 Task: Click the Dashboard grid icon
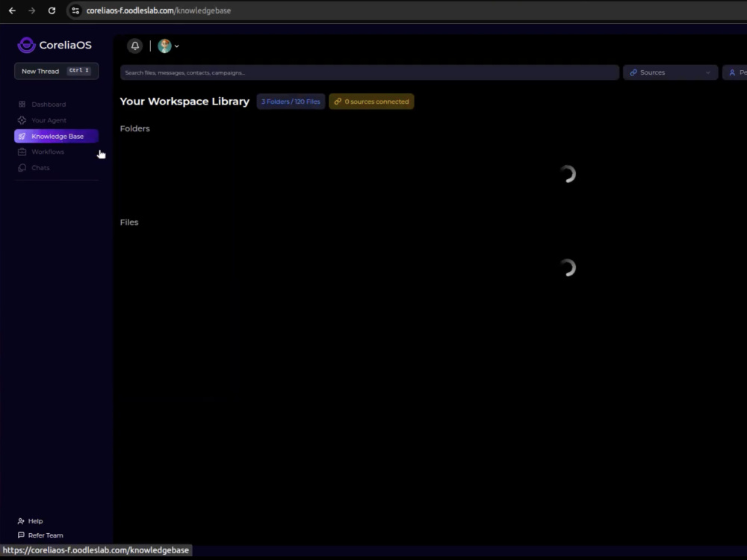22,105
